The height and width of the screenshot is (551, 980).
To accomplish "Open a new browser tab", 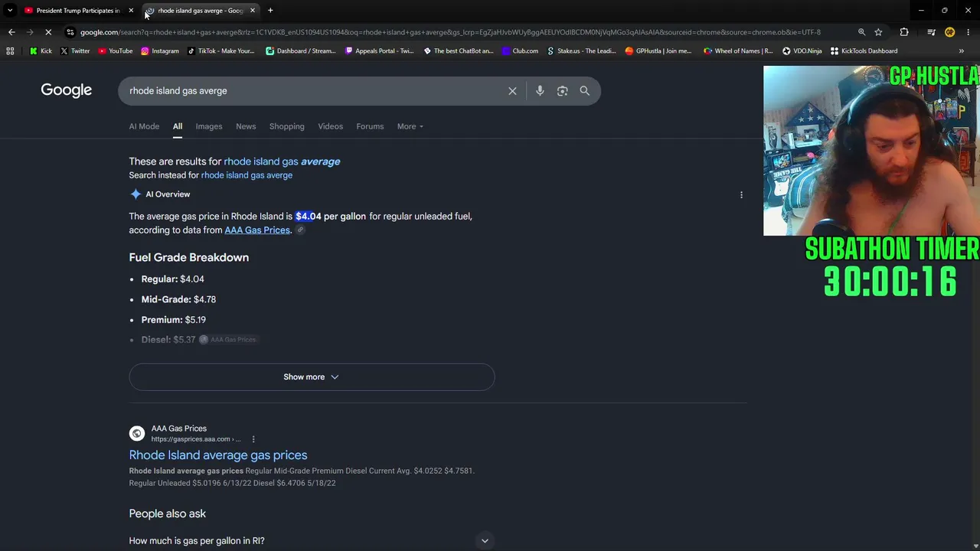I will point(270,11).
